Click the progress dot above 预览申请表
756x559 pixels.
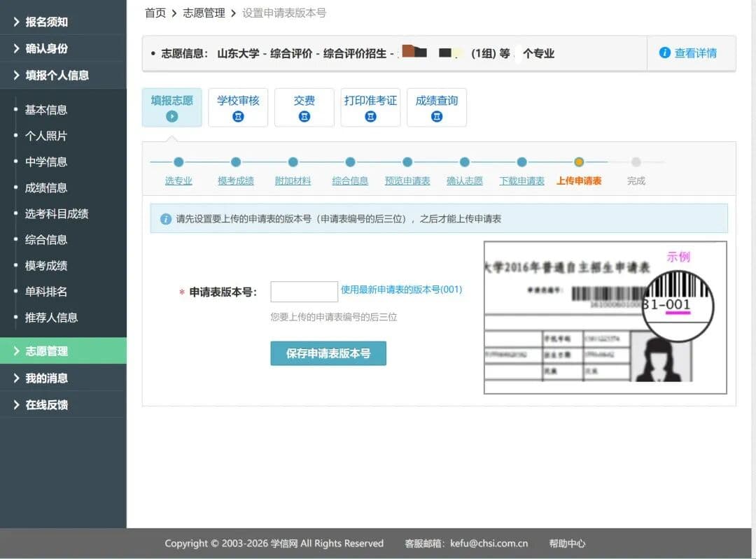(x=407, y=162)
